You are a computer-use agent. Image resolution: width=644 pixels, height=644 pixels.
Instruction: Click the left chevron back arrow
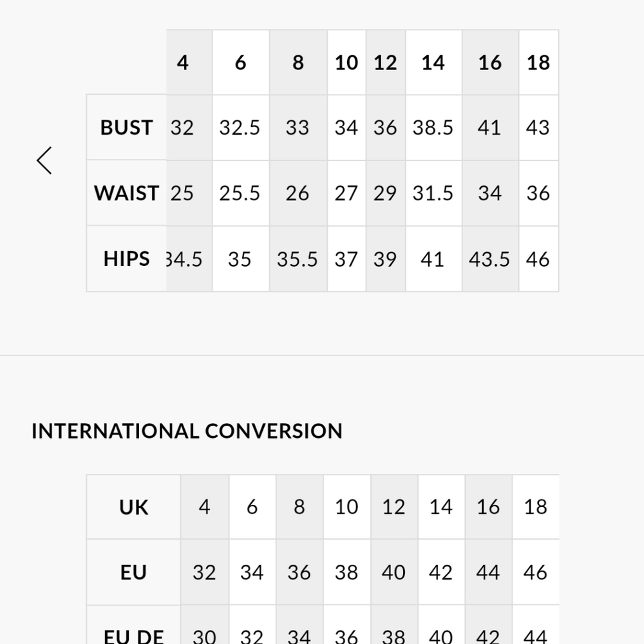tap(44, 160)
